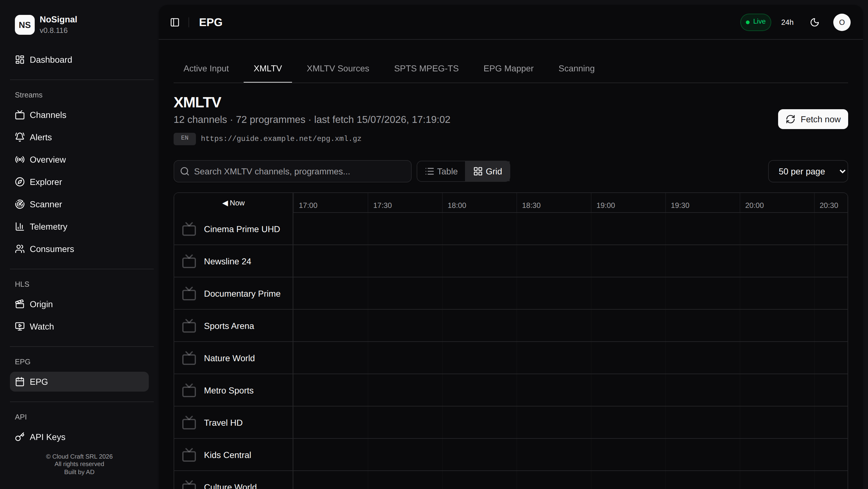Select Newsline 24 channel name

click(x=228, y=261)
